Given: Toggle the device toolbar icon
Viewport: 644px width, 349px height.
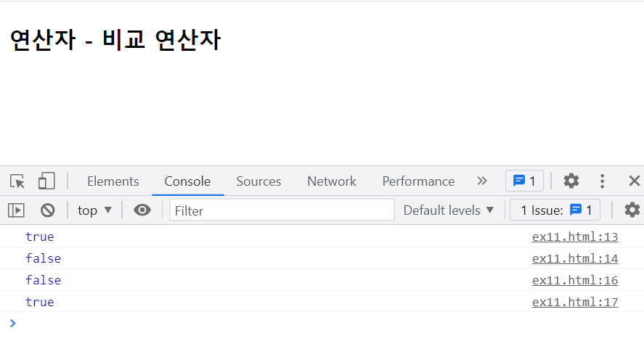Looking at the screenshot, I should pyautogui.click(x=46, y=181).
